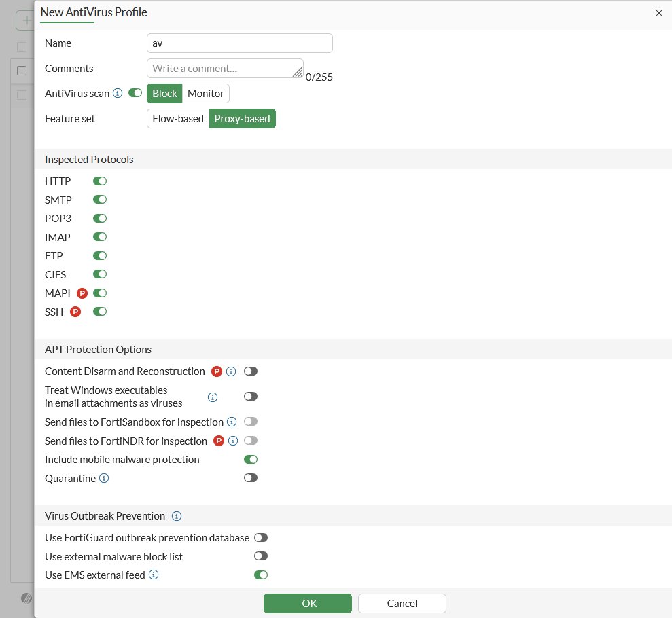
Task: Click the AntiVirus scan info icon
Action: [x=118, y=93]
